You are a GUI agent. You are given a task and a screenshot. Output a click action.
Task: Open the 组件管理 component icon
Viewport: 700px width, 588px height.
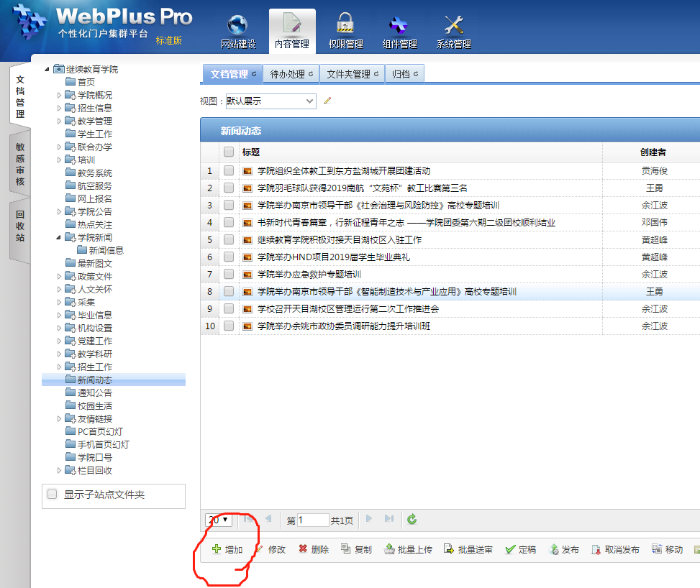click(399, 26)
